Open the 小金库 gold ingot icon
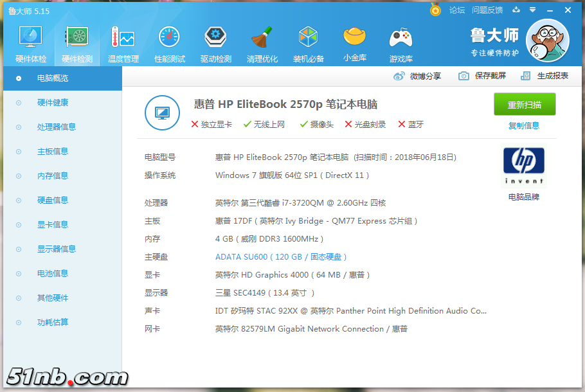This screenshot has height=392, width=585. (355, 44)
